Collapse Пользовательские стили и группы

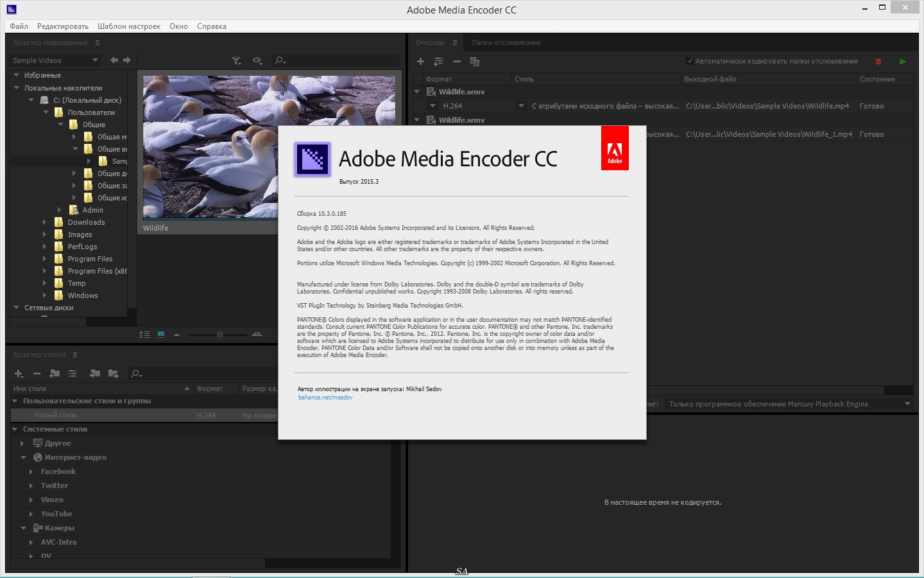pyautogui.click(x=15, y=401)
